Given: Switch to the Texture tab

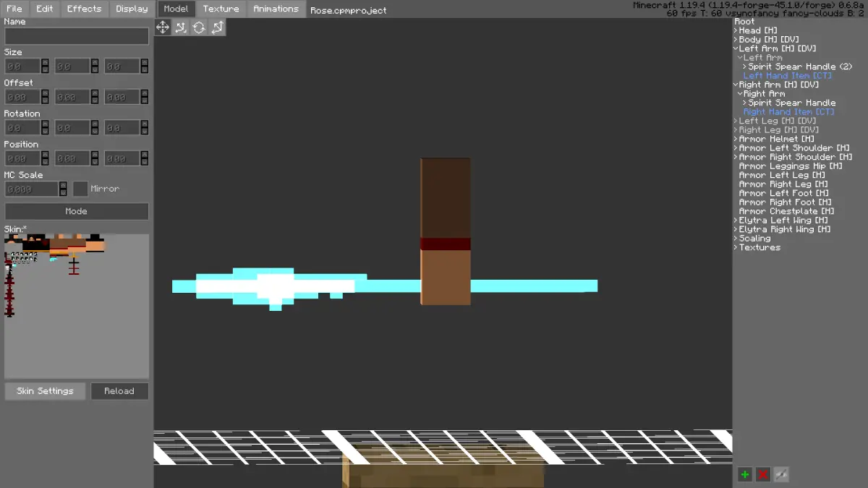Looking at the screenshot, I should pyautogui.click(x=221, y=9).
